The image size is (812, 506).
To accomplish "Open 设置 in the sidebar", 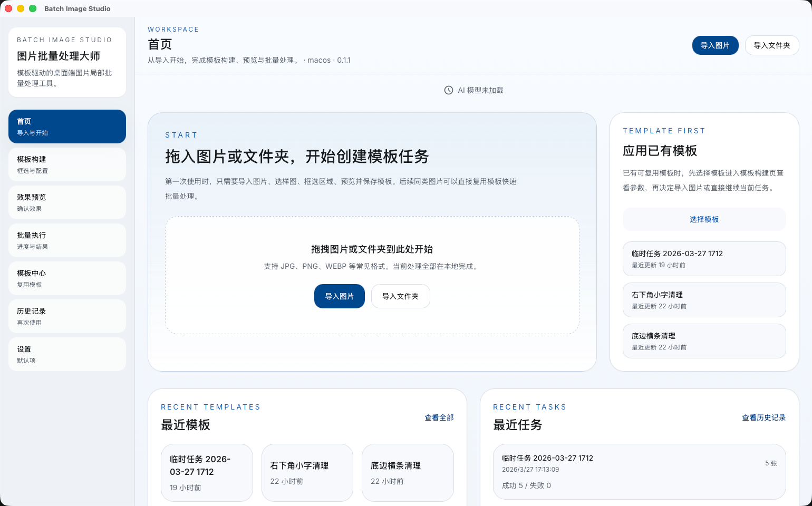I will point(67,354).
